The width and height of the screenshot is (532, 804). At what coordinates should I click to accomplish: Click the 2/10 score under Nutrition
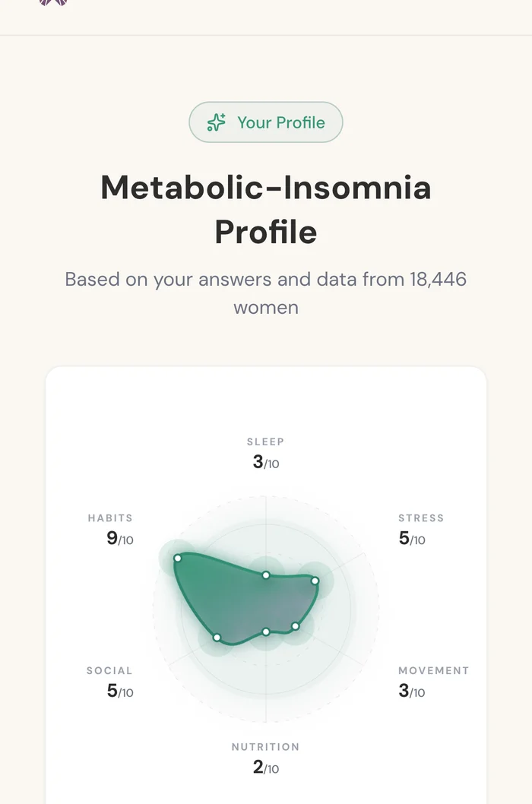265,768
